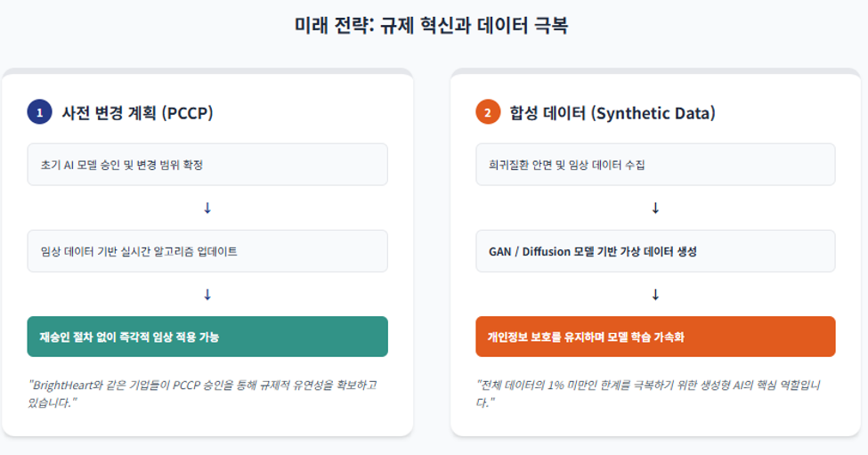Click the 사전 변경 계획 (PCCP) heading
This screenshot has width=868, height=455.
click(137, 113)
